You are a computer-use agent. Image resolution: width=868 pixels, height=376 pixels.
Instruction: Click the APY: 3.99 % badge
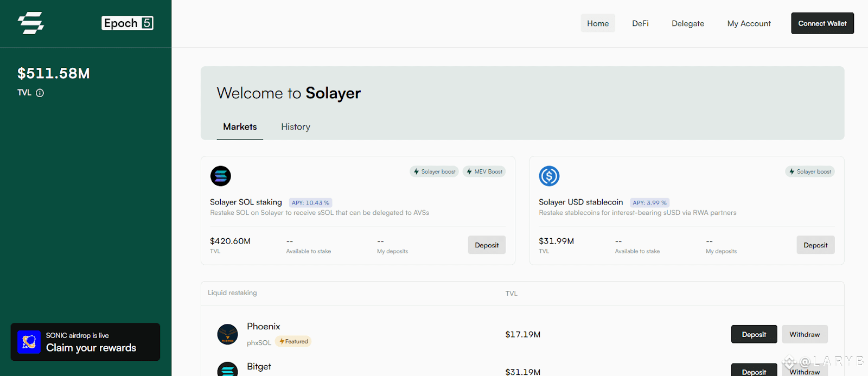(x=649, y=202)
